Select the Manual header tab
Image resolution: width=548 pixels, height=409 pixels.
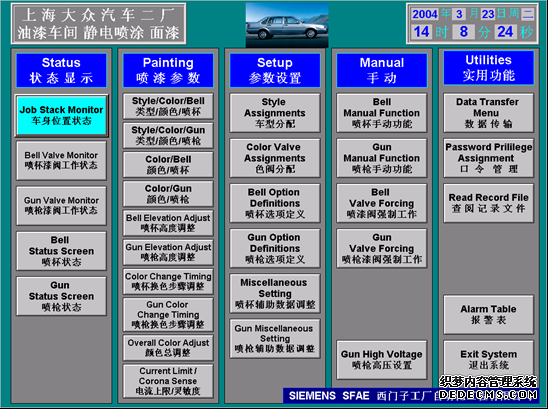382,70
